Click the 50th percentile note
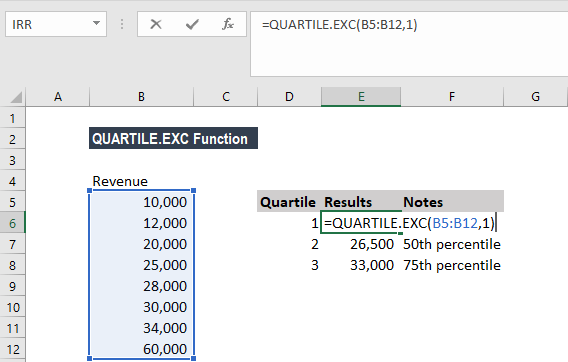Screen dimensions: 568x362 [452, 244]
